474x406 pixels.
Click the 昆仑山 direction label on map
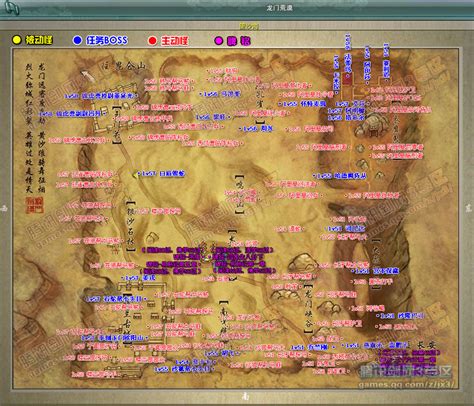pyautogui.click(x=125, y=66)
